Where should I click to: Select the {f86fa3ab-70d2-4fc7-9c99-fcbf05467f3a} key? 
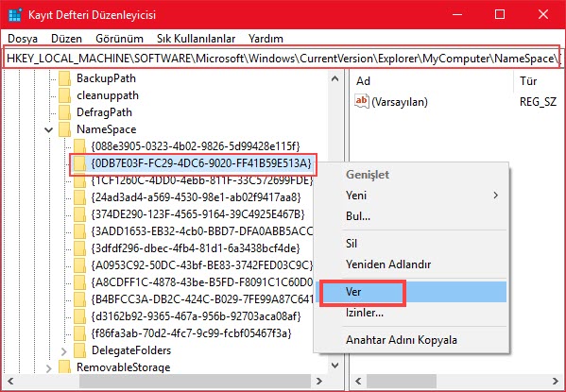191,333
